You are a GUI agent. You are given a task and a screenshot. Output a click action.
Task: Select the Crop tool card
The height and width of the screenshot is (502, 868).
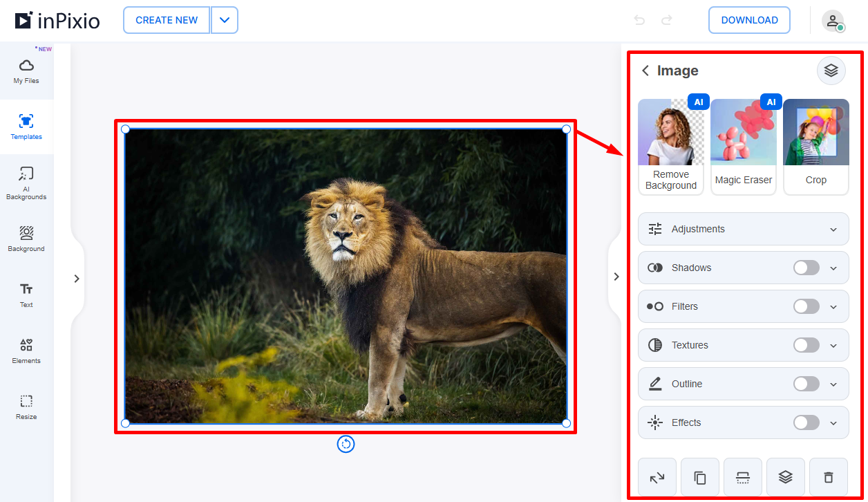tap(816, 147)
